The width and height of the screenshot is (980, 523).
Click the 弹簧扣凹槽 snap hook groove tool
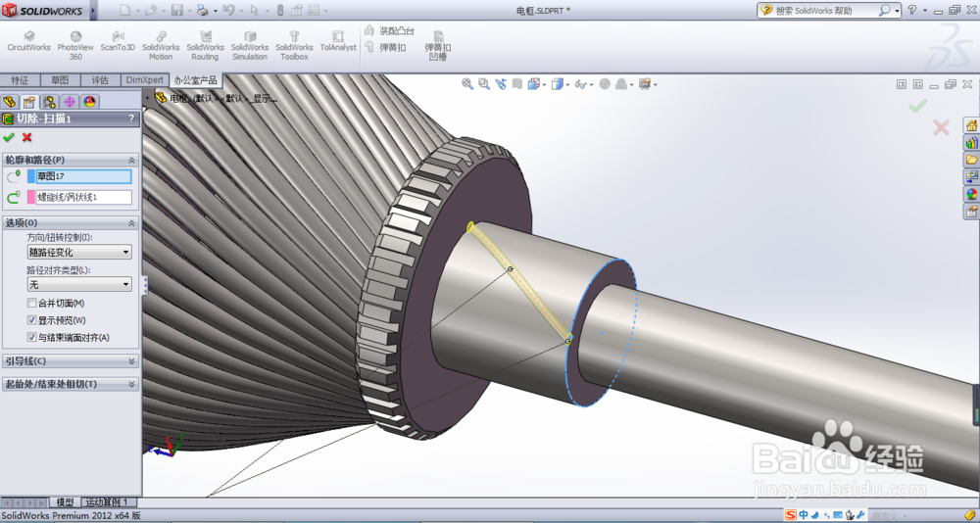(x=438, y=46)
